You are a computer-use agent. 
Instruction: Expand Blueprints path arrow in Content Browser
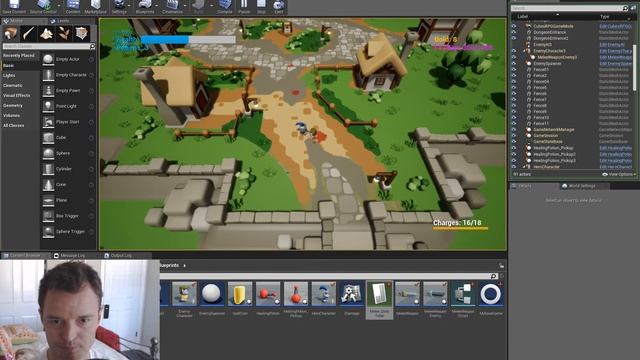pos(184,266)
